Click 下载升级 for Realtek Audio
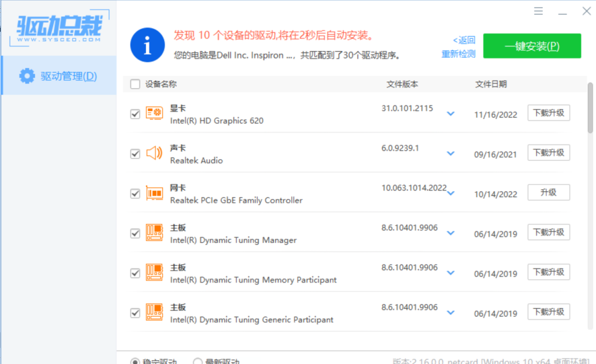Viewport: 596px width, 364px height. (x=549, y=153)
